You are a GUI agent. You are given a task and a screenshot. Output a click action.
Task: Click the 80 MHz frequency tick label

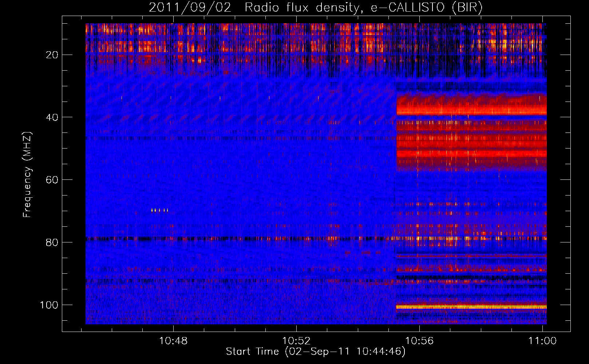(x=52, y=242)
